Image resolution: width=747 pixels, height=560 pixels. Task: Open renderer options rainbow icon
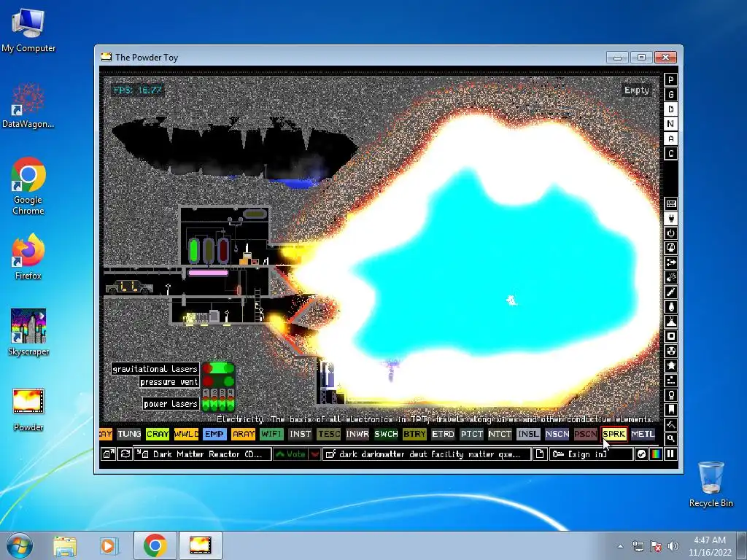(x=656, y=454)
